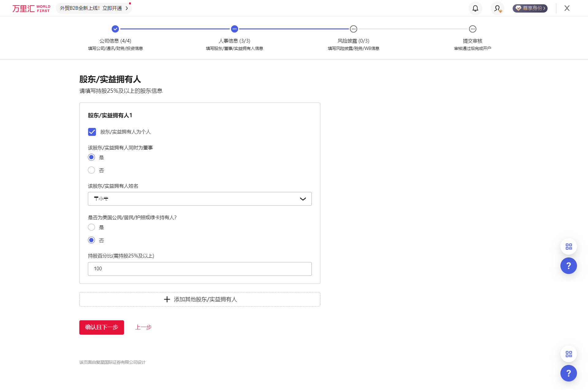Click the bottom help question mark button

[569, 373]
